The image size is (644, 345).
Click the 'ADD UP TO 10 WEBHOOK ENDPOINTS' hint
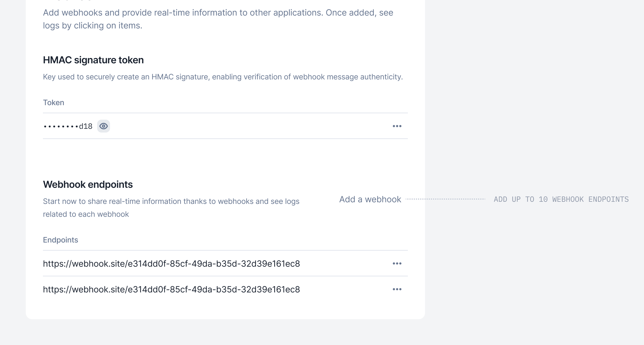tap(561, 199)
